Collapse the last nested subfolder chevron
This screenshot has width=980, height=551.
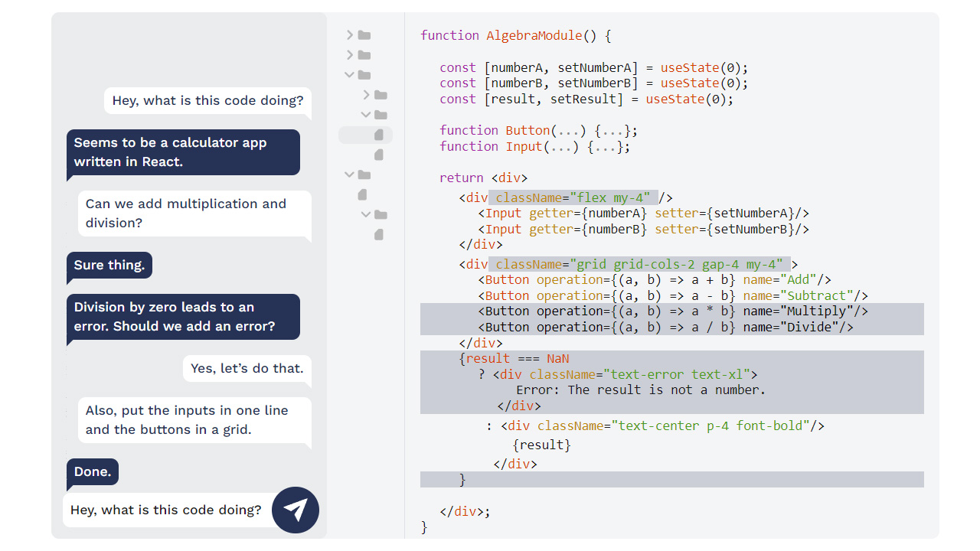point(366,215)
